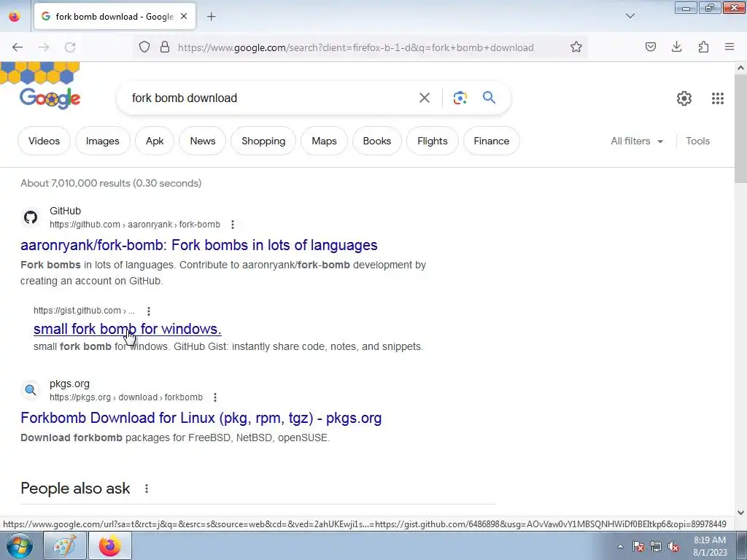Viewport: 747px width, 560px height.
Task: Switch to Maps results
Action: (x=324, y=141)
